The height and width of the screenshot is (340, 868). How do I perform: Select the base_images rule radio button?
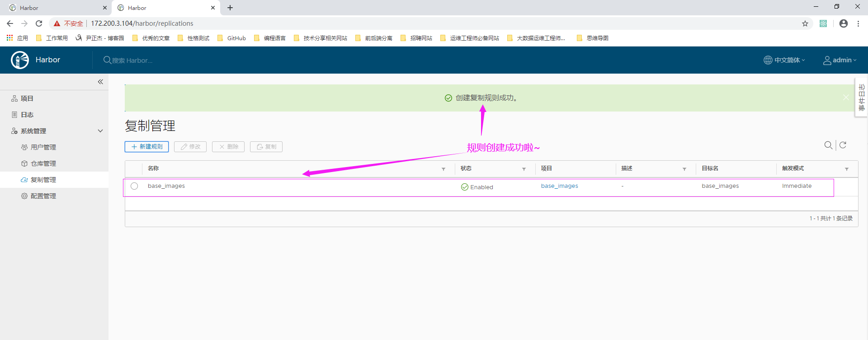tap(134, 186)
